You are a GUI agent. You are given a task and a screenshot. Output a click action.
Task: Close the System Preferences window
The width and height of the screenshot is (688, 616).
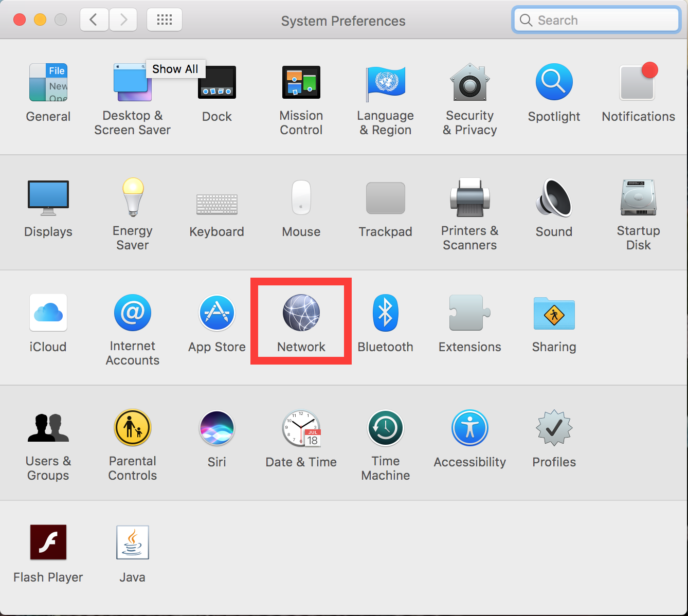click(20, 20)
